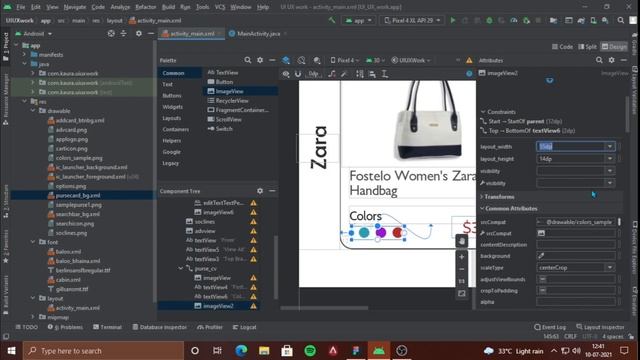Search the Palette with its magnifier icon
Image resolution: width=640 pixels, height=360 pixels.
click(247, 60)
